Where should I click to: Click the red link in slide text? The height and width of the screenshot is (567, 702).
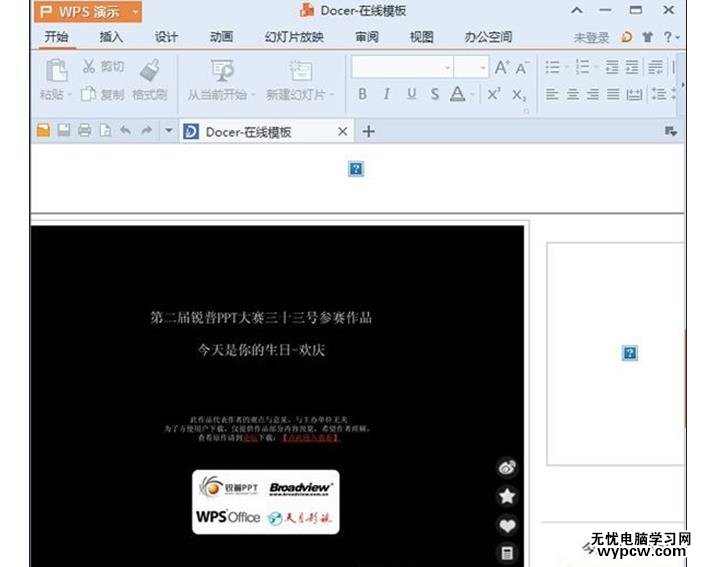tap(311, 438)
